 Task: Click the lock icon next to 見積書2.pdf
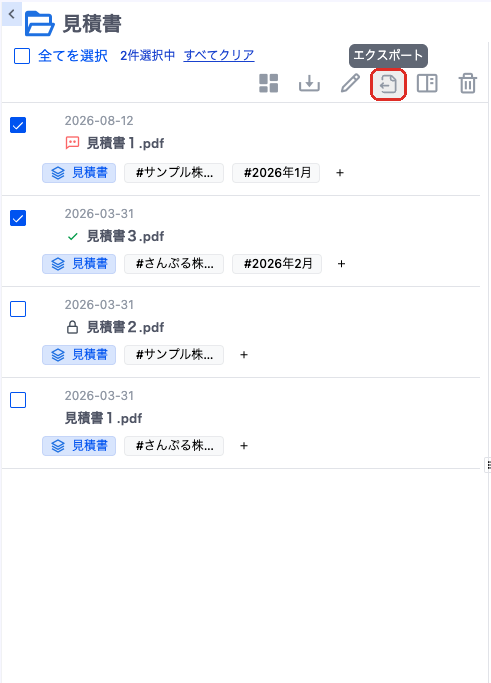[72, 327]
